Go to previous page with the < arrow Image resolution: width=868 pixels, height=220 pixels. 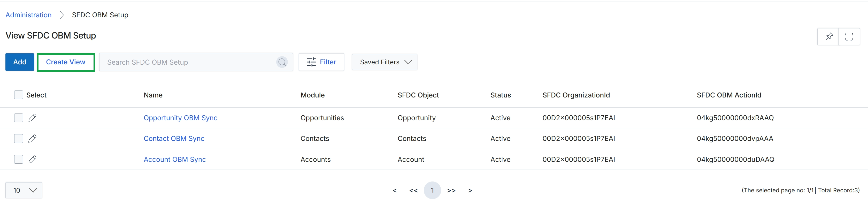point(395,190)
